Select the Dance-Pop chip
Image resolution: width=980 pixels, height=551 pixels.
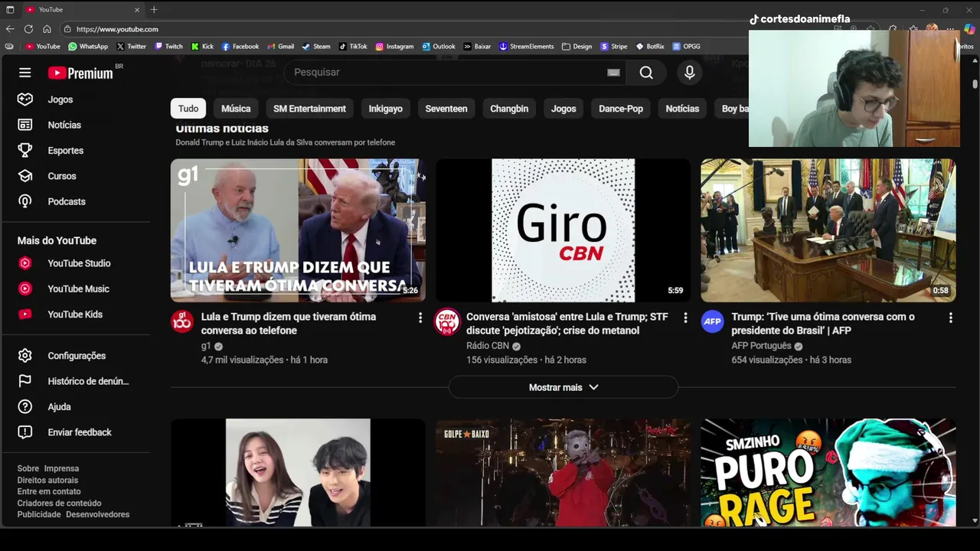pos(621,109)
